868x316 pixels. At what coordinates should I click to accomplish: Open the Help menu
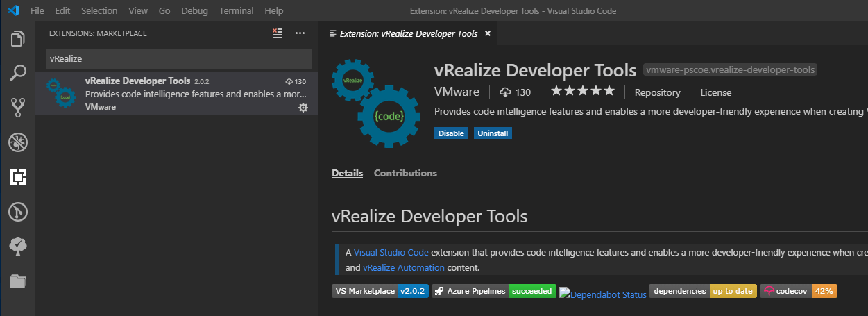[274, 11]
